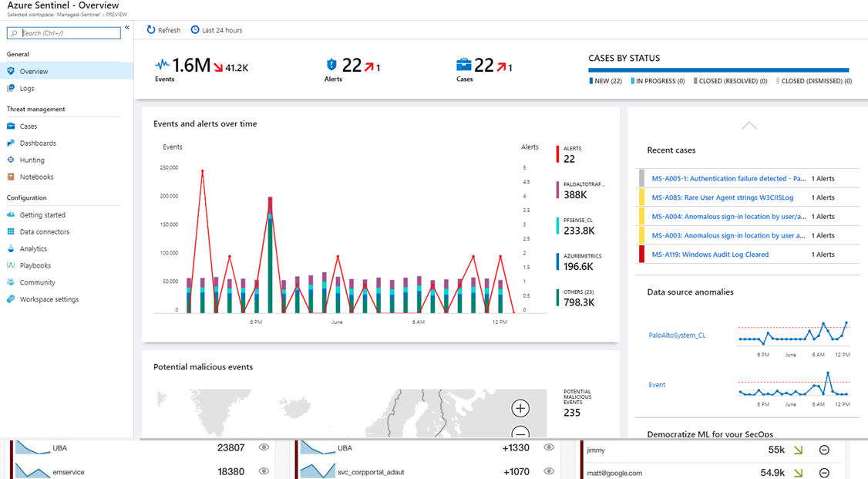This screenshot has width=868, height=479.
Task: Collapse panel using chevron above Recent cases
Action: (x=749, y=126)
